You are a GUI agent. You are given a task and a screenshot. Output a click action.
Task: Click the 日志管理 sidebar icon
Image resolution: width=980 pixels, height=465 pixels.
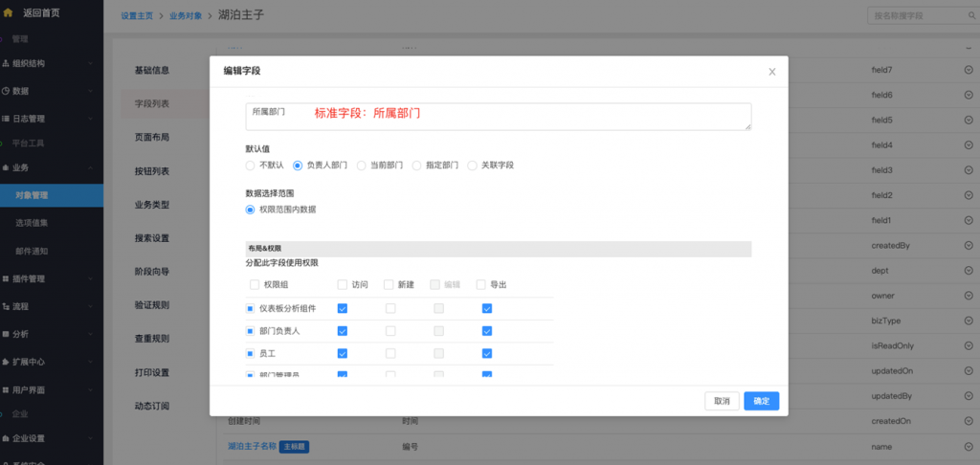tap(6, 119)
